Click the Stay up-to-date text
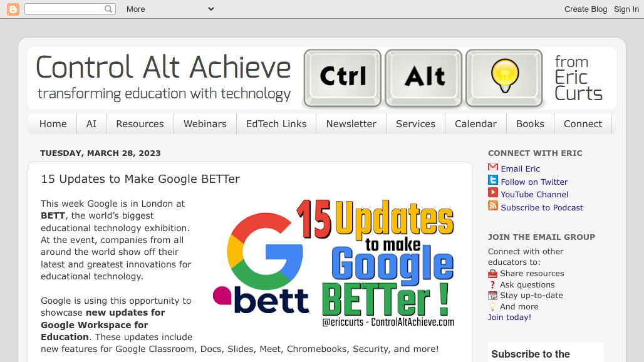 tap(531, 295)
